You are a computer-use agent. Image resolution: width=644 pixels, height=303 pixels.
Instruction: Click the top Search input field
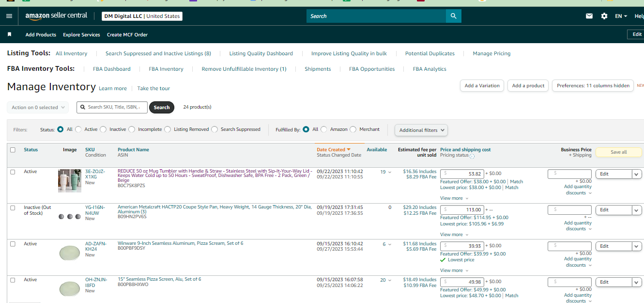(376, 16)
